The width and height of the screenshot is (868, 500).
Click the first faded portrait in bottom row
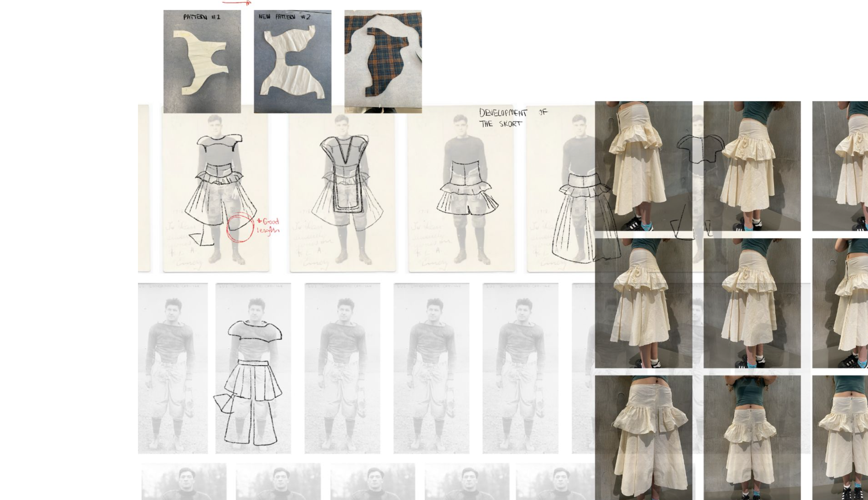click(184, 481)
